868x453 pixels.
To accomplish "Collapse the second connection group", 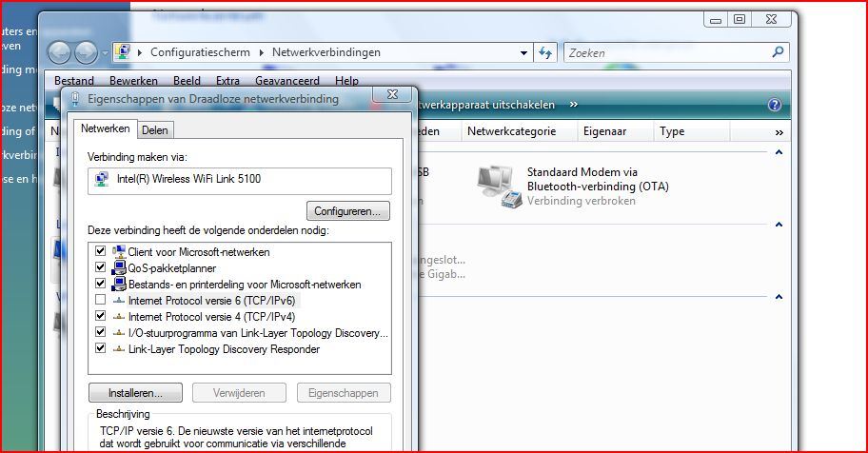I will pos(779,225).
